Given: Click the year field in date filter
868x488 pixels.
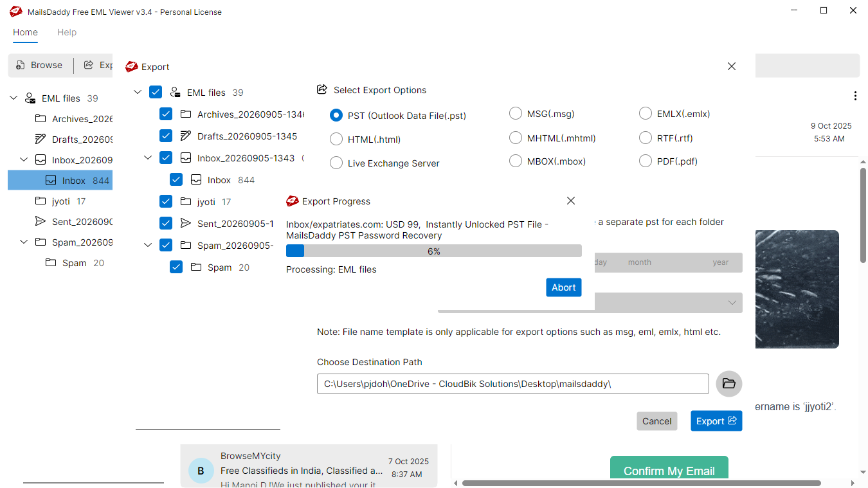Looking at the screenshot, I should pos(720,262).
